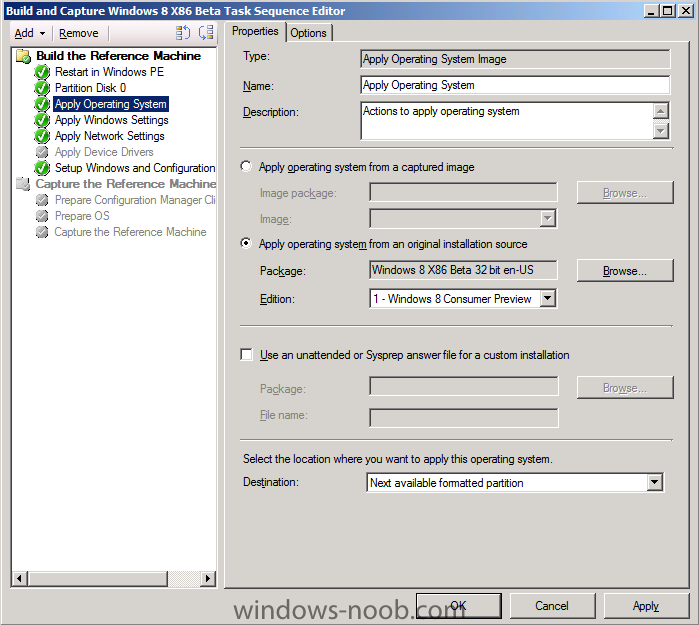Click the Description text box
The height and width of the screenshot is (625, 699).
point(507,120)
